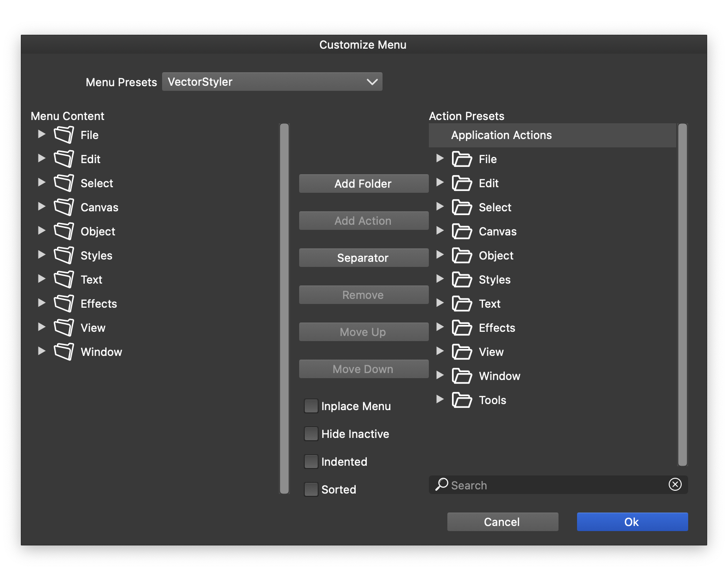Click the Edit folder icon in Action Presets

coord(462,183)
